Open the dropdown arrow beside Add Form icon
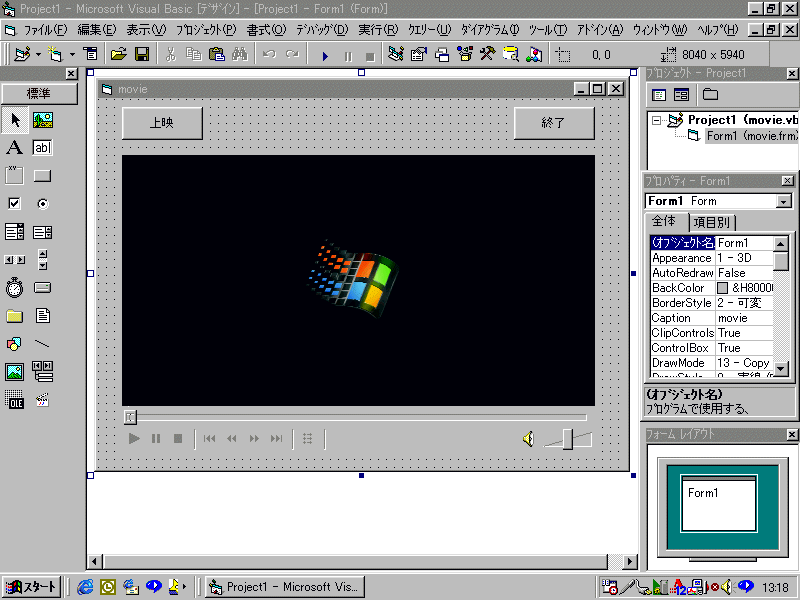The height and width of the screenshot is (600, 800). 72,54
